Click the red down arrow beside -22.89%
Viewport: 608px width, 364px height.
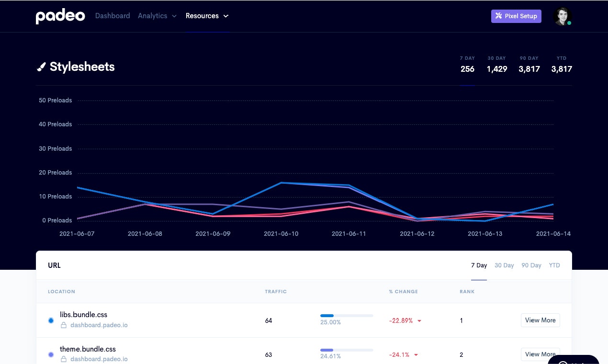[419, 321]
